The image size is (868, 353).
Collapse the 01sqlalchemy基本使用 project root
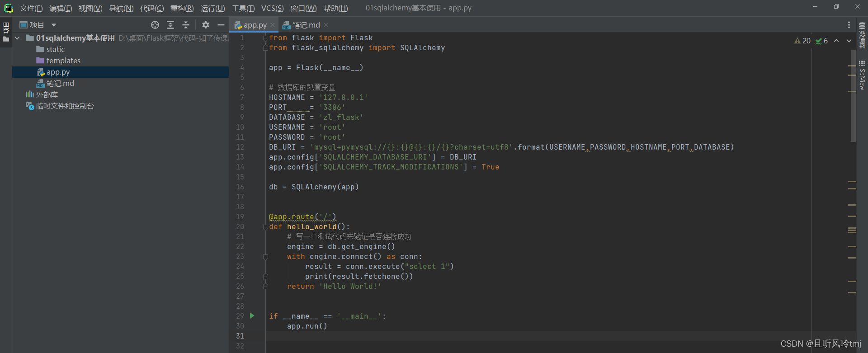coord(17,38)
